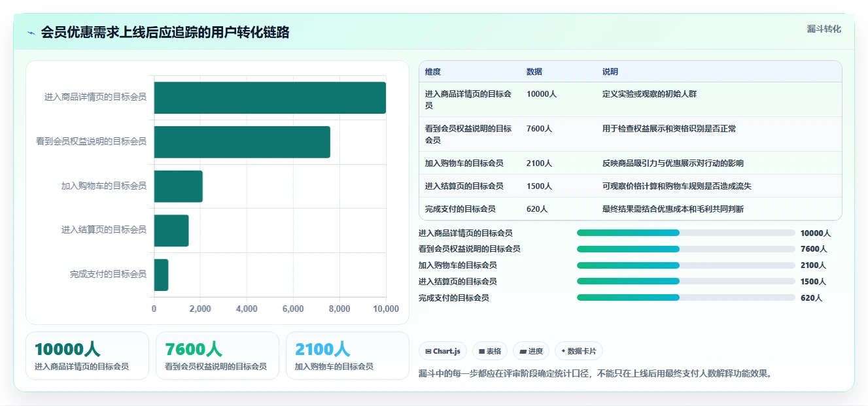Select the 进度 chip

[x=531, y=351]
